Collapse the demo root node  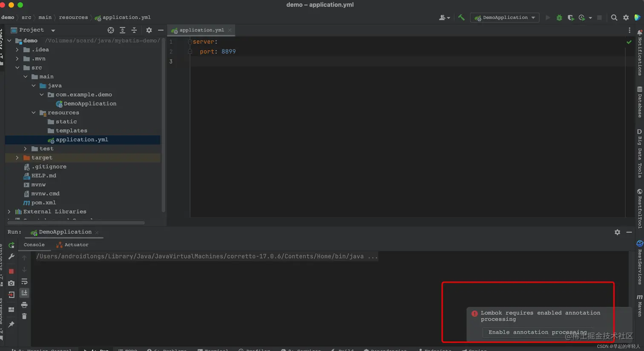(x=9, y=40)
